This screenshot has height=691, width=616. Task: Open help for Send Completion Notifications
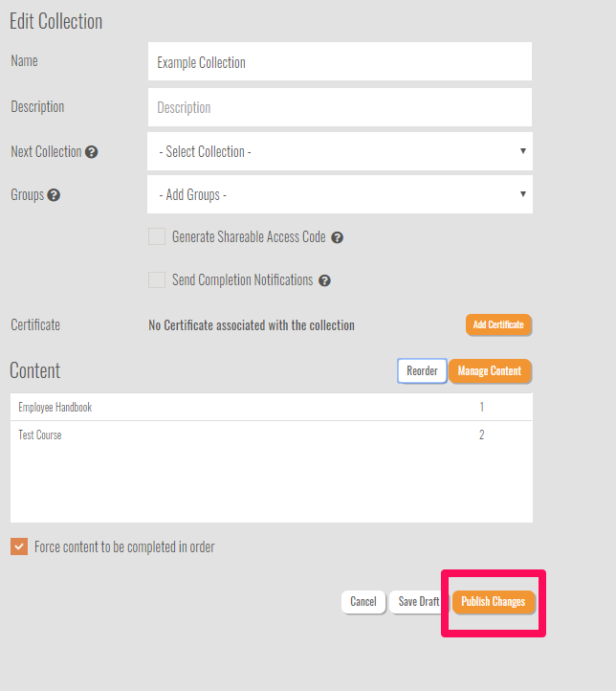(x=324, y=281)
